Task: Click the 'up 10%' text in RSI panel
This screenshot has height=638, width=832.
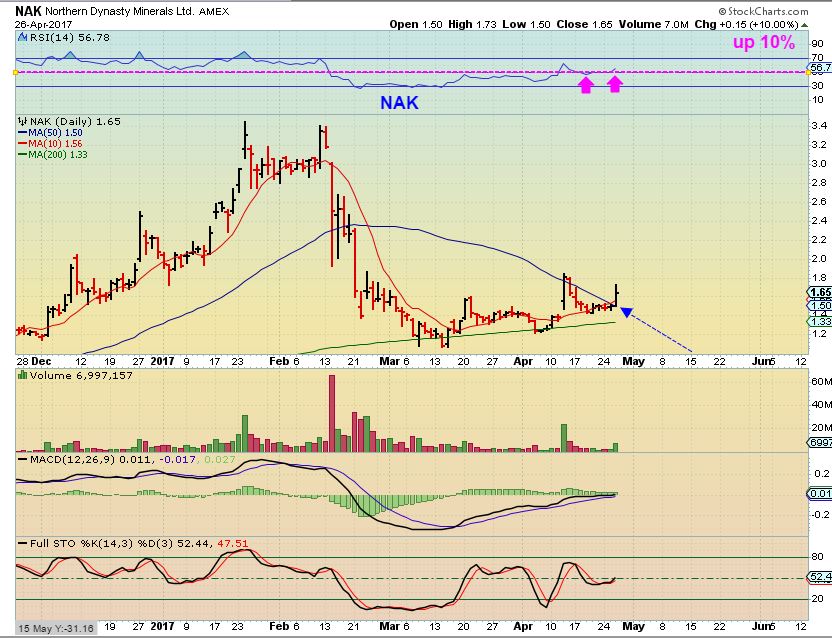Action: (764, 42)
